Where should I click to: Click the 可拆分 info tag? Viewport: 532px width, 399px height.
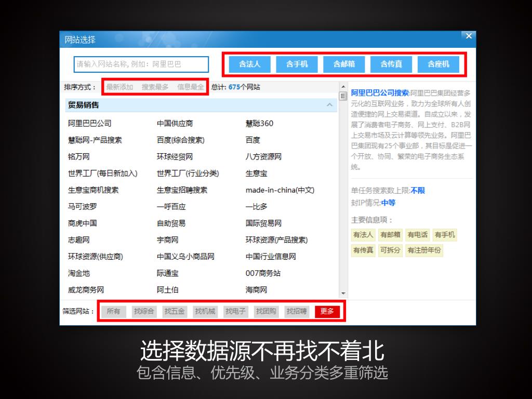point(390,250)
